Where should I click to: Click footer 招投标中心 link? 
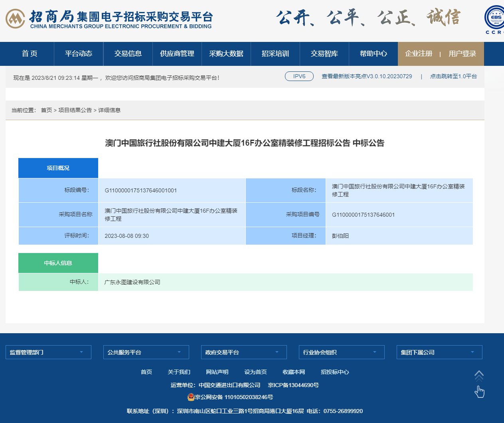coord(335,372)
